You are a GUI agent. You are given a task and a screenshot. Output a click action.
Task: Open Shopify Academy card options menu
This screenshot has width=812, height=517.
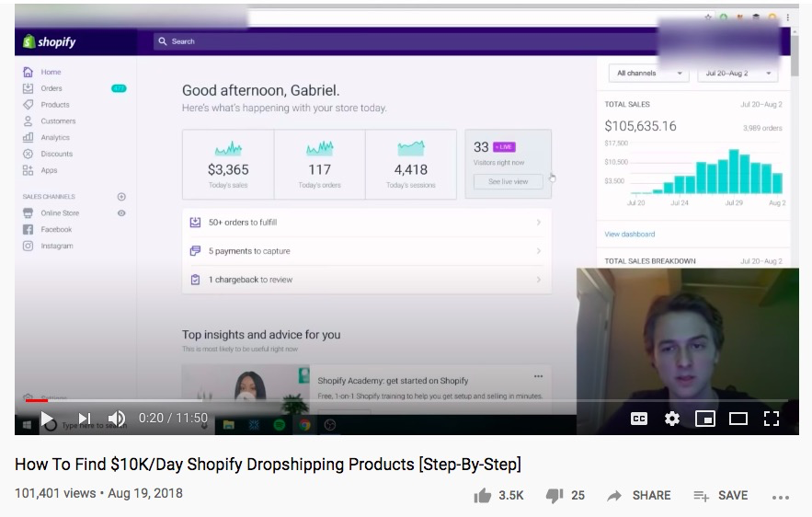point(538,376)
